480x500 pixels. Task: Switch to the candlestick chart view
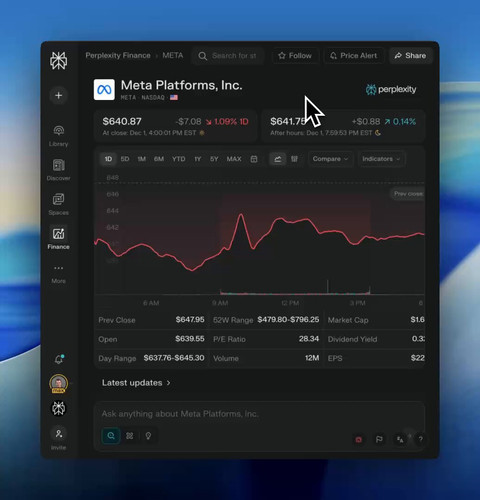click(x=294, y=159)
